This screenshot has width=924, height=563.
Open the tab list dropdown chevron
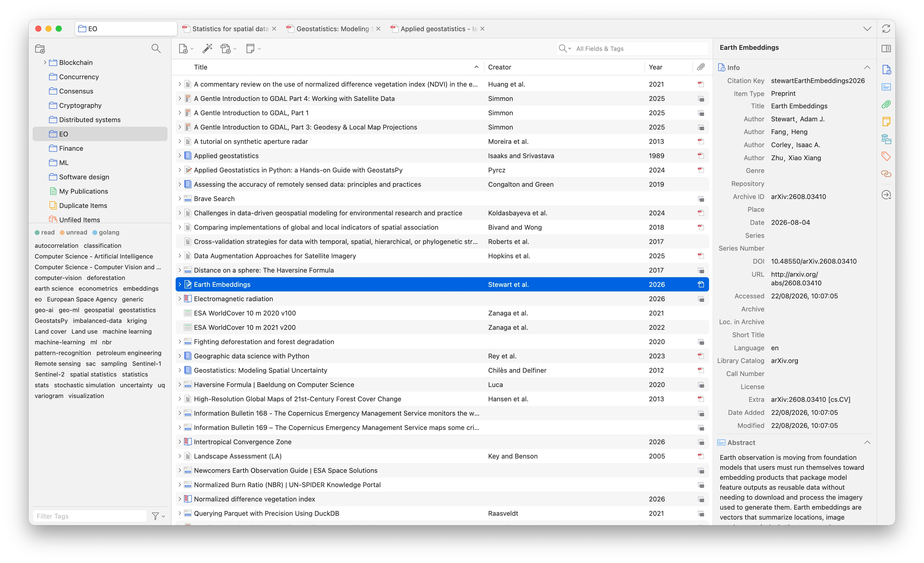pos(867,29)
